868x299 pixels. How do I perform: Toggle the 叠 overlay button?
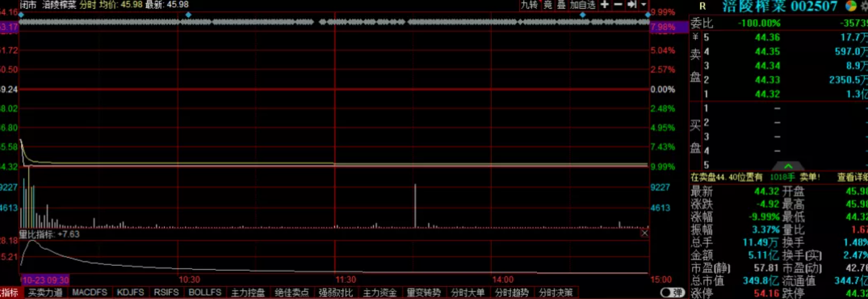561,5
